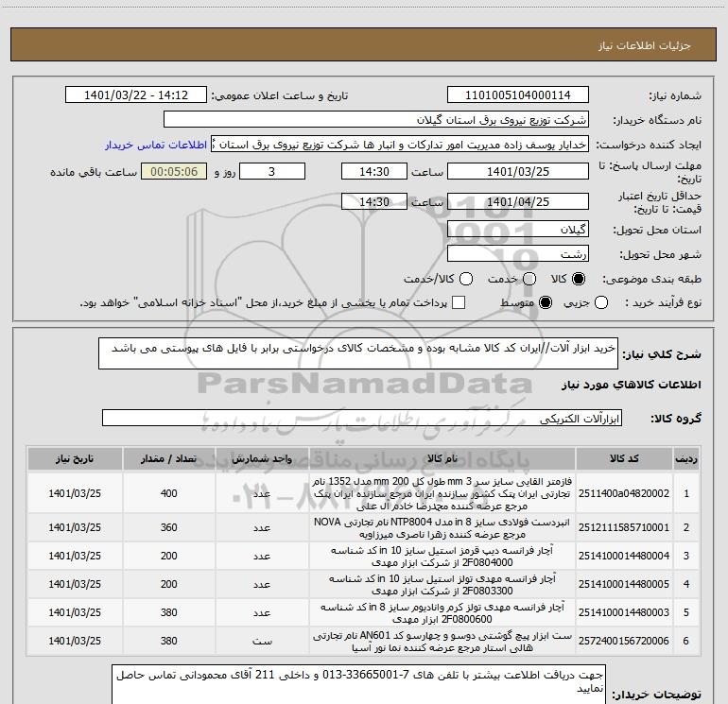The width and height of the screenshot is (728, 704).
Task: Click quantity 380 in row 5
Action: click(169, 612)
